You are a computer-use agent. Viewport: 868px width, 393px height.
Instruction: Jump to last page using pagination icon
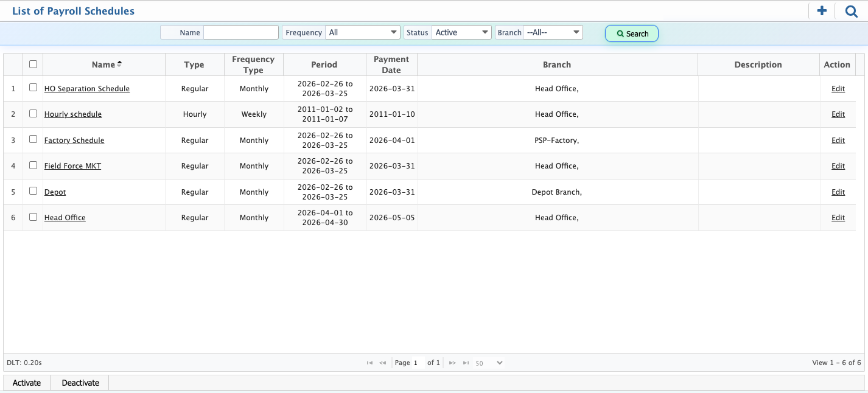click(x=466, y=363)
